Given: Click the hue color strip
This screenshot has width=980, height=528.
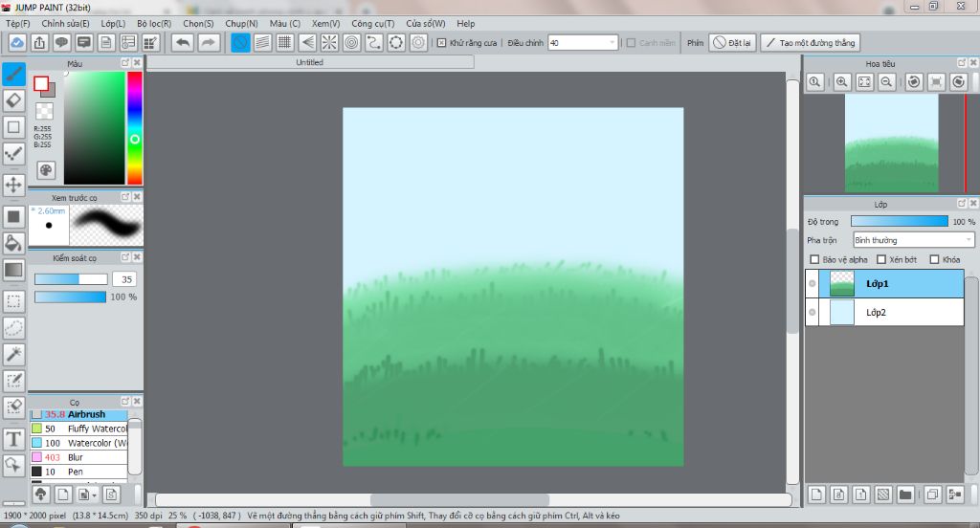Looking at the screenshot, I should (134, 128).
